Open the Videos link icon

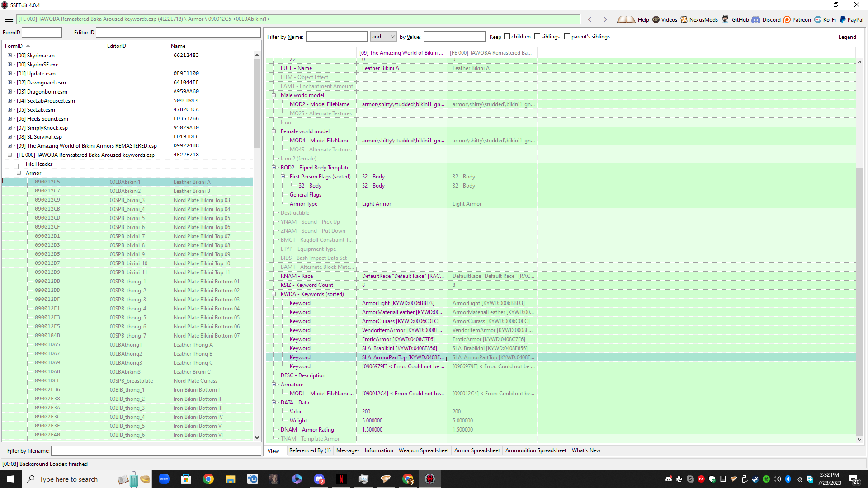click(656, 19)
